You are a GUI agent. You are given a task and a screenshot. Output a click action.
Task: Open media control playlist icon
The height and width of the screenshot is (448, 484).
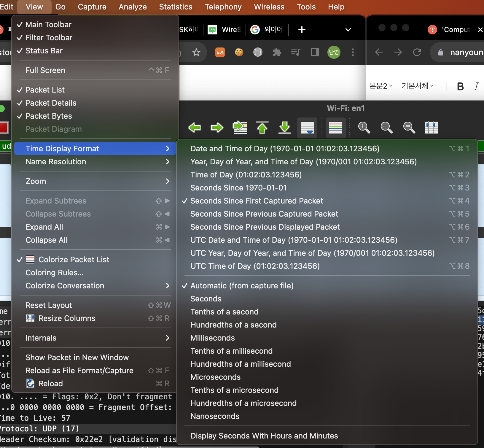(x=296, y=52)
